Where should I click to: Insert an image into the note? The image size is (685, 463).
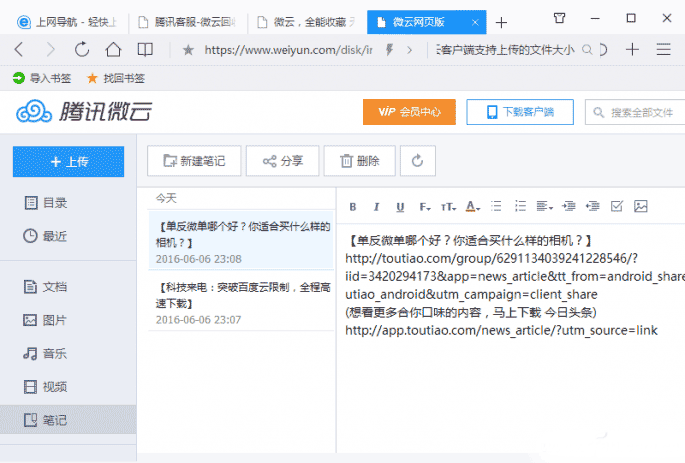point(640,206)
